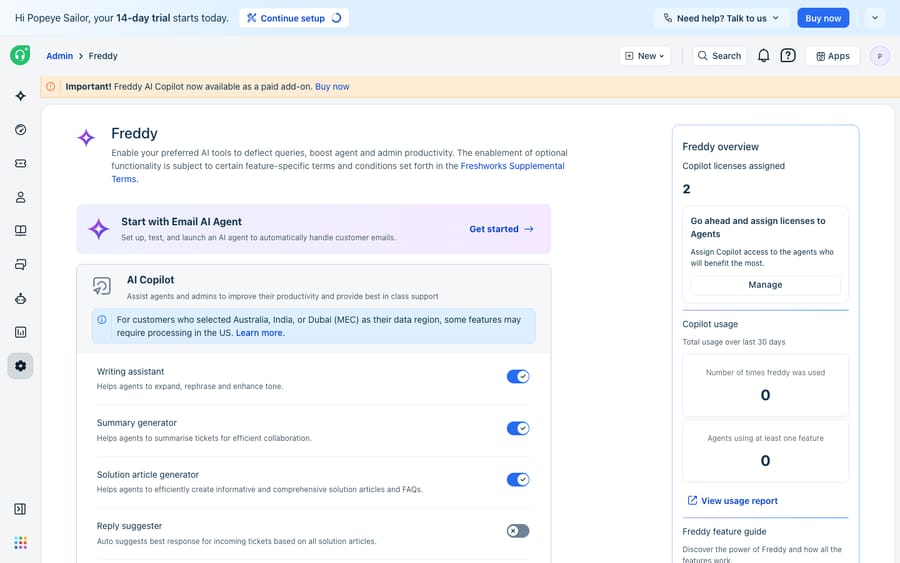The image size is (900, 563).
Task: Click "Agents using at least one feature" card
Action: 765,451
